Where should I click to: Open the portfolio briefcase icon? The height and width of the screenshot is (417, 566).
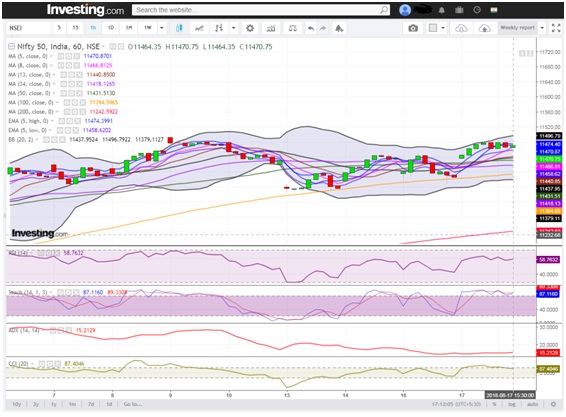coord(459,10)
